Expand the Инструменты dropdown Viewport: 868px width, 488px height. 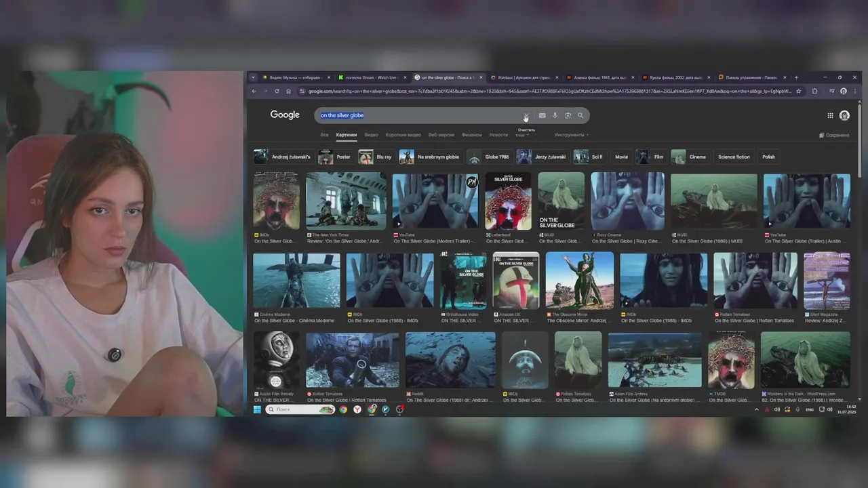[572, 135]
